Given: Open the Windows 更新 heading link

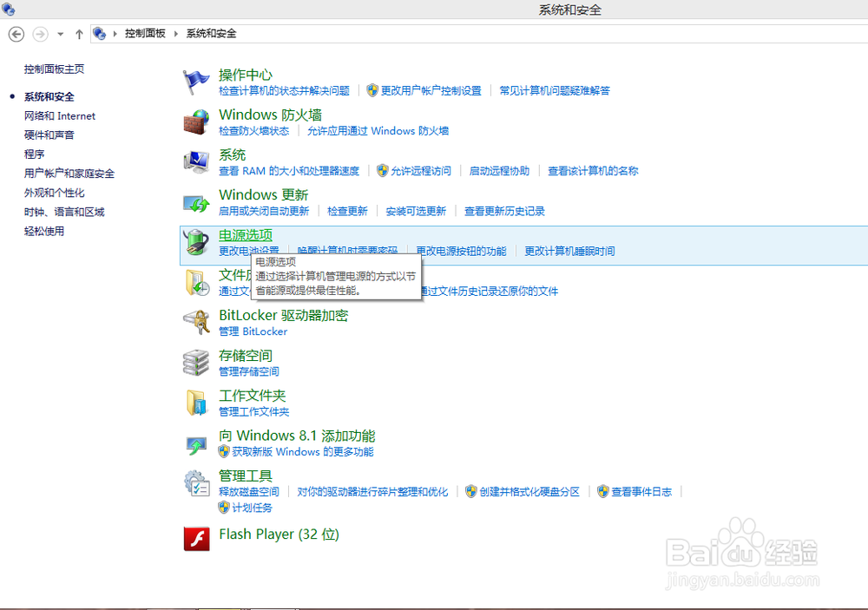Looking at the screenshot, I should click(x=264, y=195).
